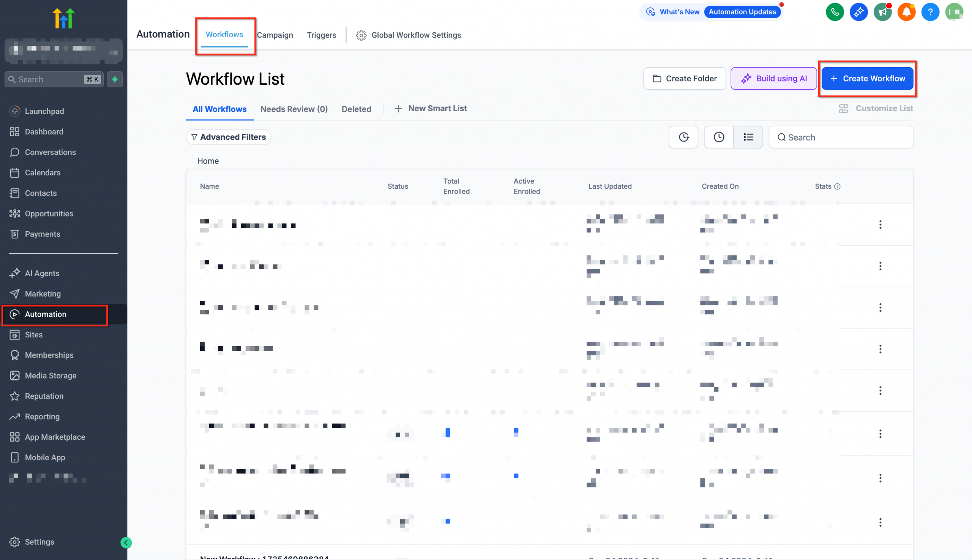The width and height of the screenshot is (972, 560).
Task: Click the Build using AI button
Action: coord(773,79)
